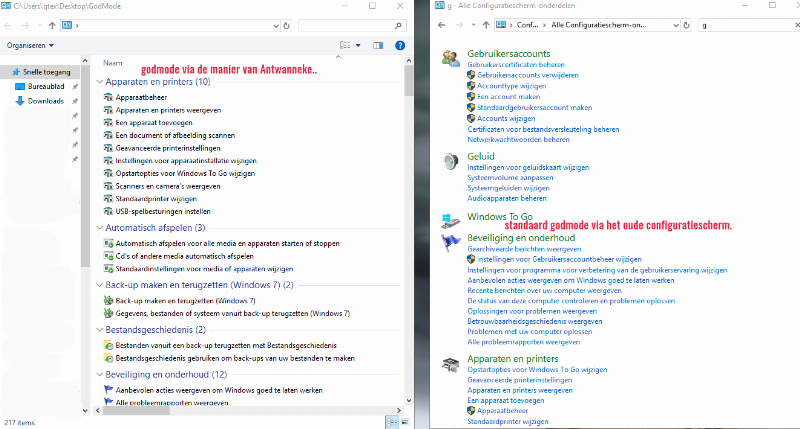Open Downloads in navigation pane
800x429 pixels.
point(40,101)
